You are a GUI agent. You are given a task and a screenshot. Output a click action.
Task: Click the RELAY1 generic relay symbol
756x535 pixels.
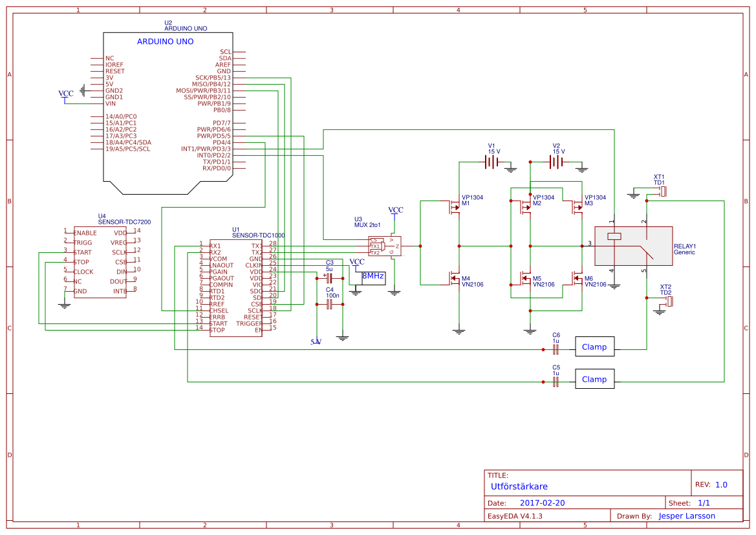[632, 246]
